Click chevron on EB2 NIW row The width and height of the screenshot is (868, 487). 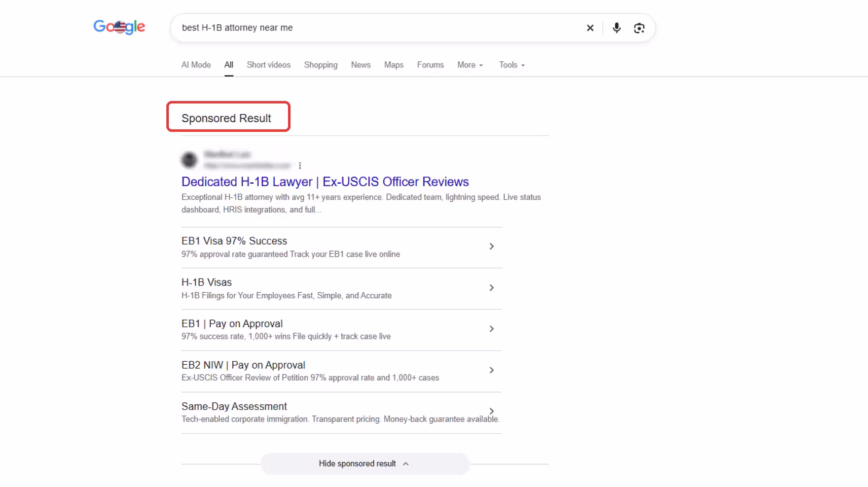(x=491, y=370)
